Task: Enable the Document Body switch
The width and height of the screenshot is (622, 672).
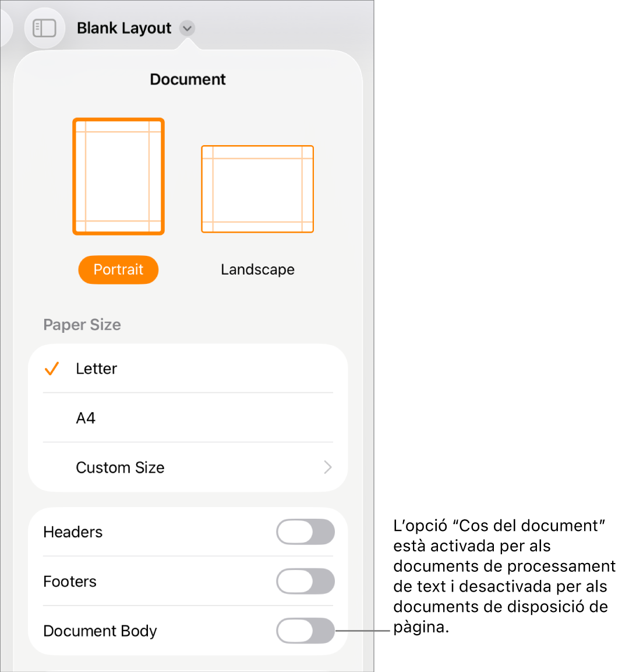Action: [305, 631]
